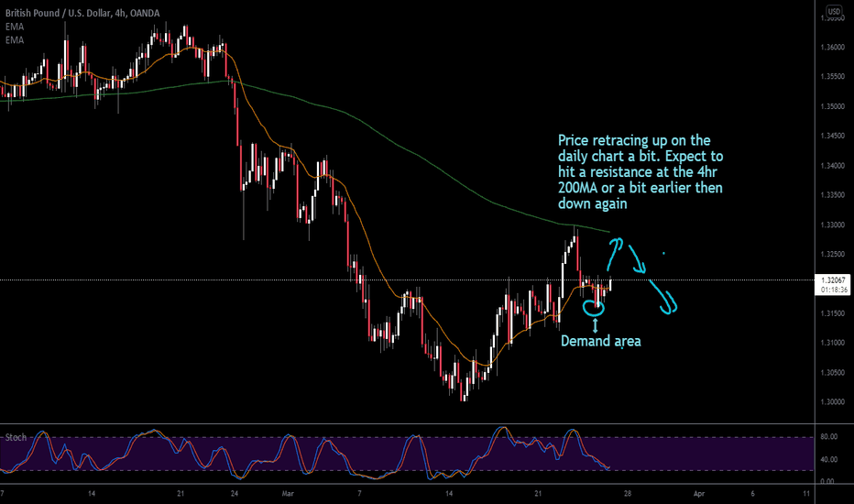
Task: Click the 6 date label after Apr
Action: [752, 494]
